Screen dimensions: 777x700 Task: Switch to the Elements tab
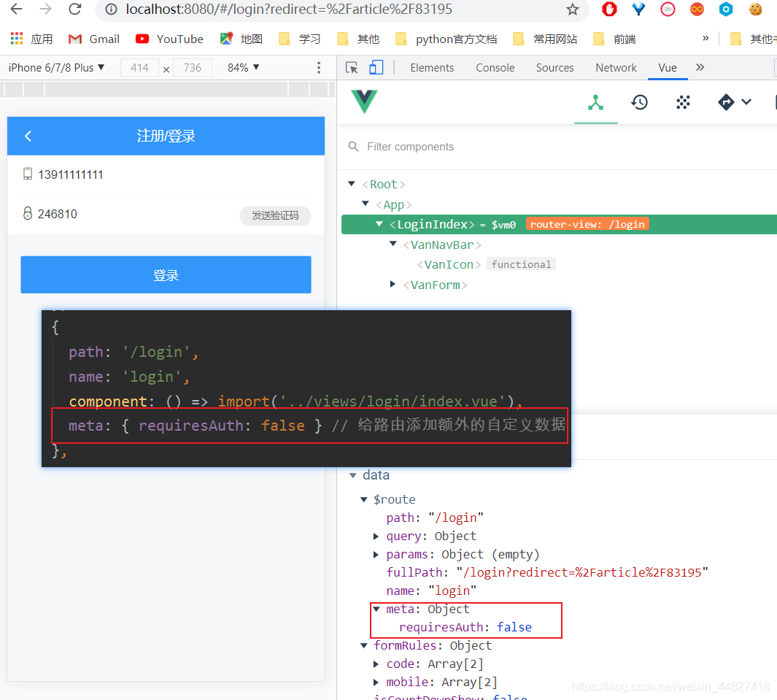click(x=432, y=67)
